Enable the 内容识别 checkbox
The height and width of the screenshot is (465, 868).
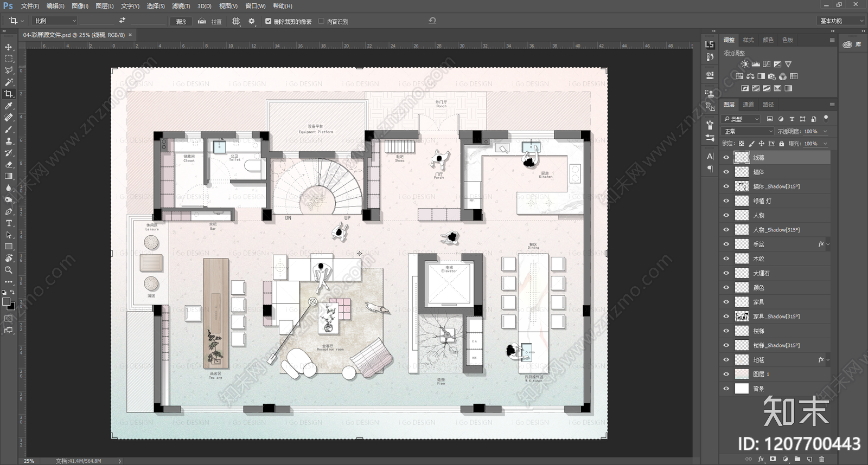click(321, 21)
